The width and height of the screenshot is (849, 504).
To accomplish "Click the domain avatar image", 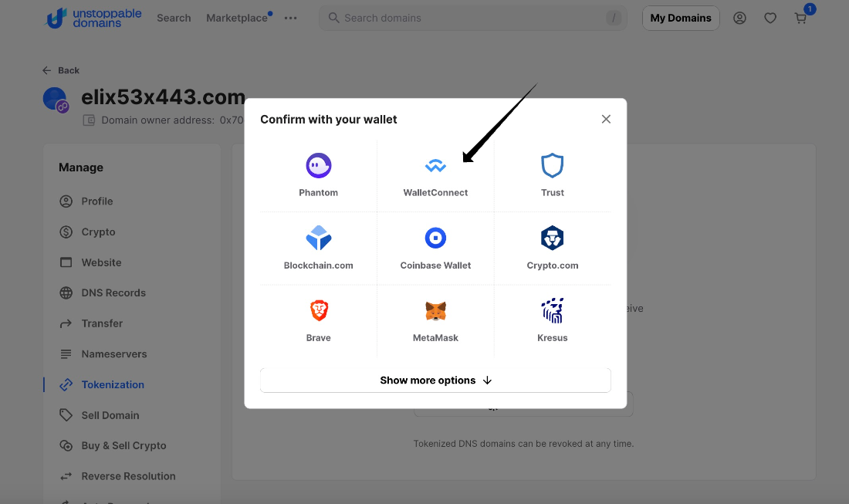I will click(x=56, y=100).
